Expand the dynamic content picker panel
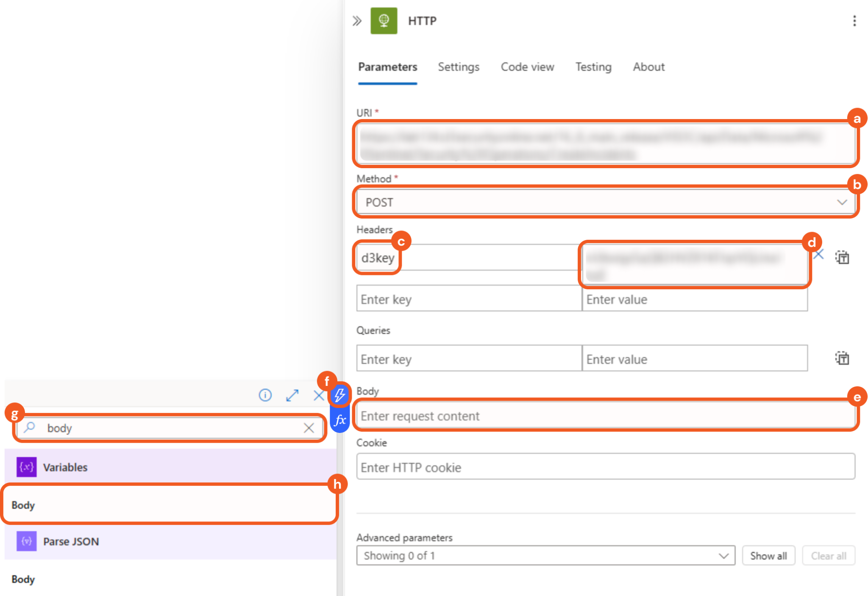 tap(292, 395)
